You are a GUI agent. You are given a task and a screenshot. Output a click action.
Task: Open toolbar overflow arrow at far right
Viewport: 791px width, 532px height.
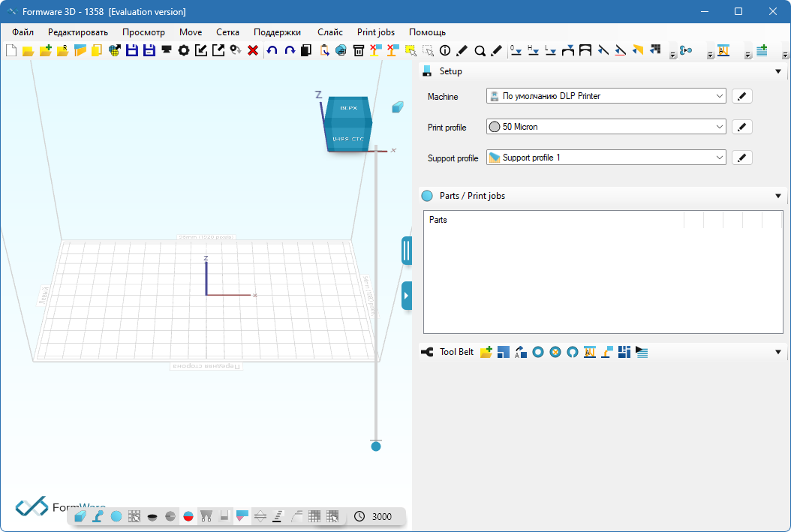(x=785, y=55)
